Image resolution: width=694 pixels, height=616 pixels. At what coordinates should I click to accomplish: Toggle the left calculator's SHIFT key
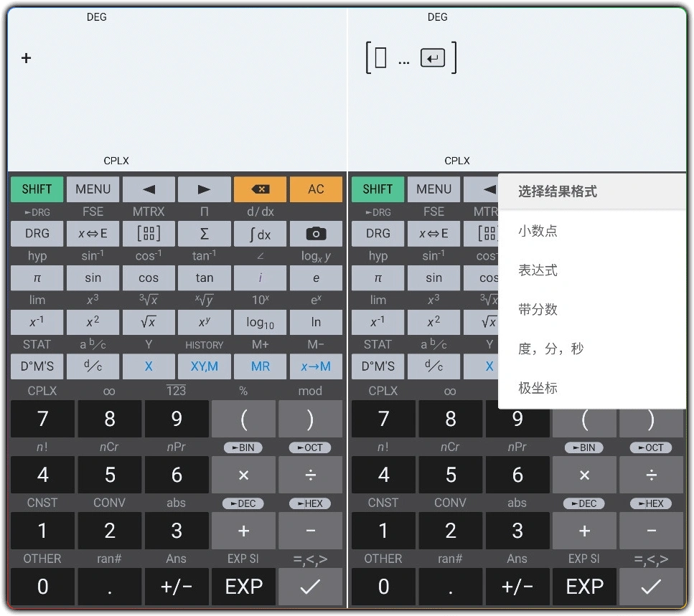coord(37,189)
